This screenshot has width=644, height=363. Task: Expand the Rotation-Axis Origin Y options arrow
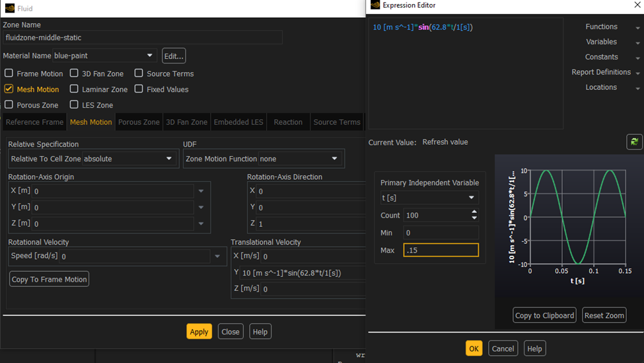201,207
